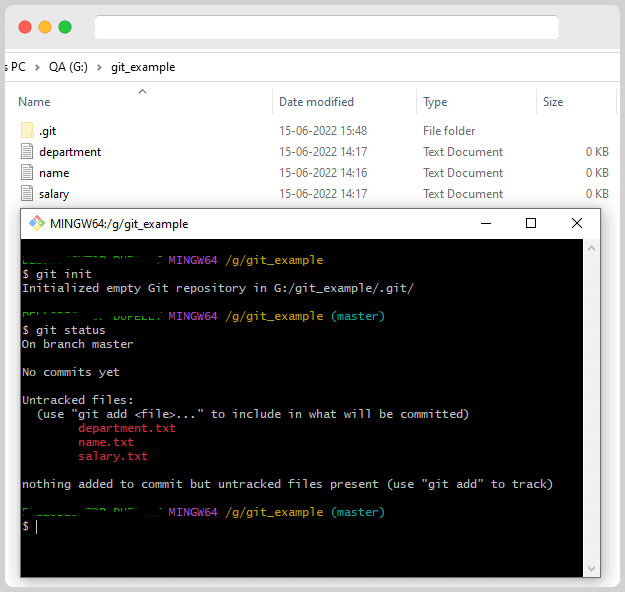Select the department file name
Screen dimensions: 625x592
70,152
